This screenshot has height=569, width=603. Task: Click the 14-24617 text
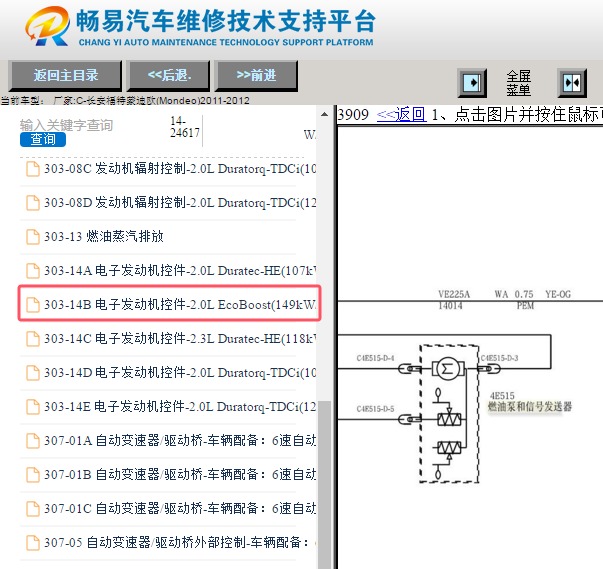185,127
